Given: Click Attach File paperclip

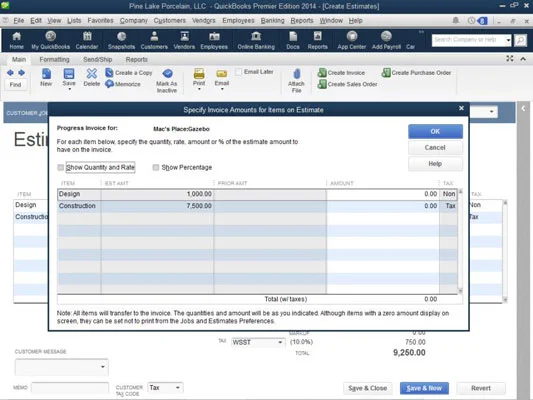Looking at the screenshot, I should point(296,81).
